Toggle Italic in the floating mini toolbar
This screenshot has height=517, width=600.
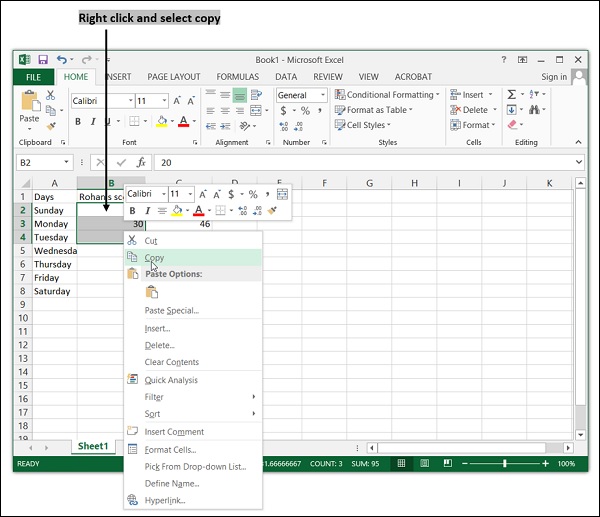(x=146, y=211)
